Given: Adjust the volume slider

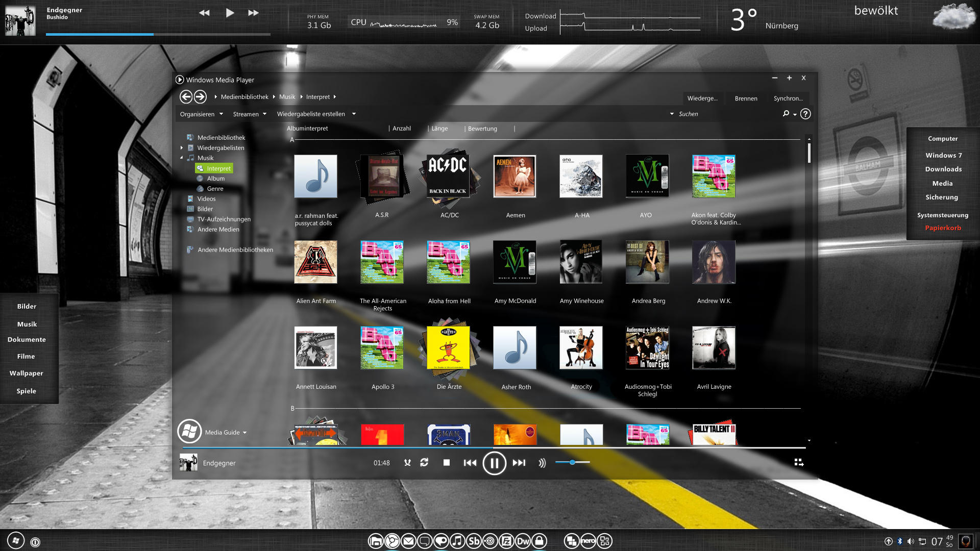Looking at the screenshot, I should (572, 462).
